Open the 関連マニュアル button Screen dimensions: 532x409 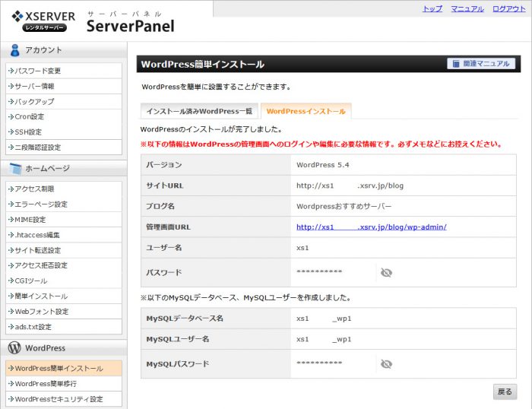coord(481,63)
